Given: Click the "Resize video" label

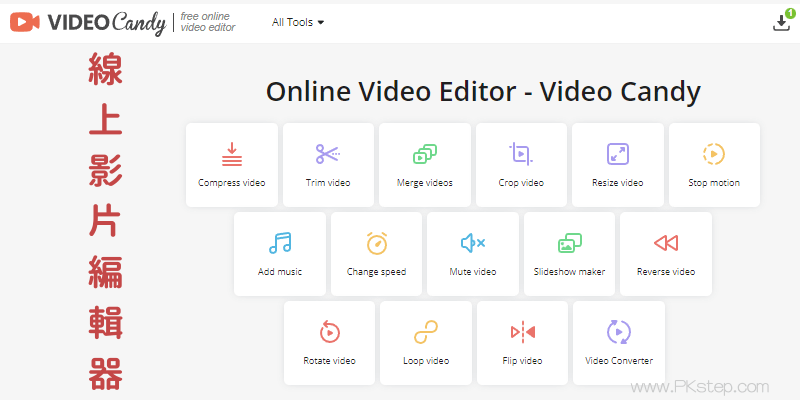Looking at the screenshot, I should [x=617, y=183].
